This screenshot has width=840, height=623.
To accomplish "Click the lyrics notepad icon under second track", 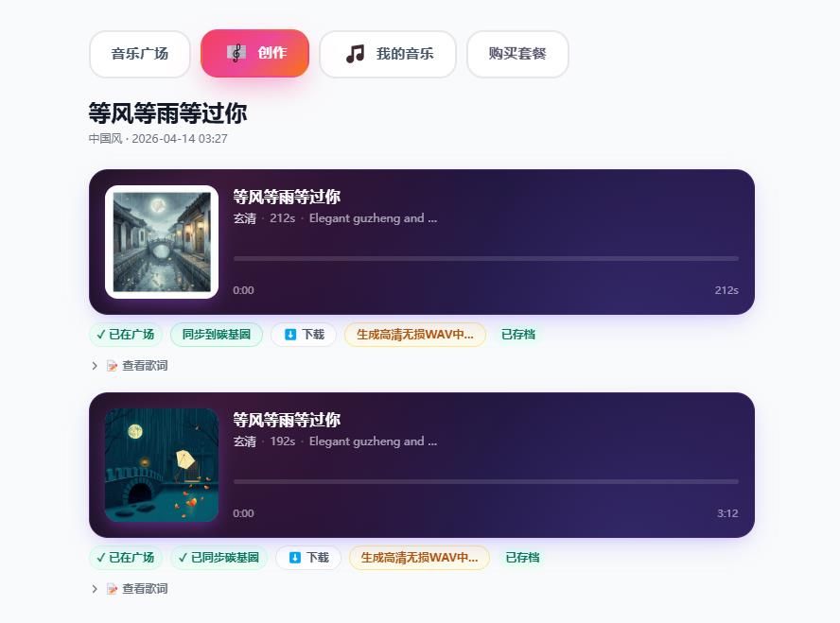I will (x=112, y=589).
